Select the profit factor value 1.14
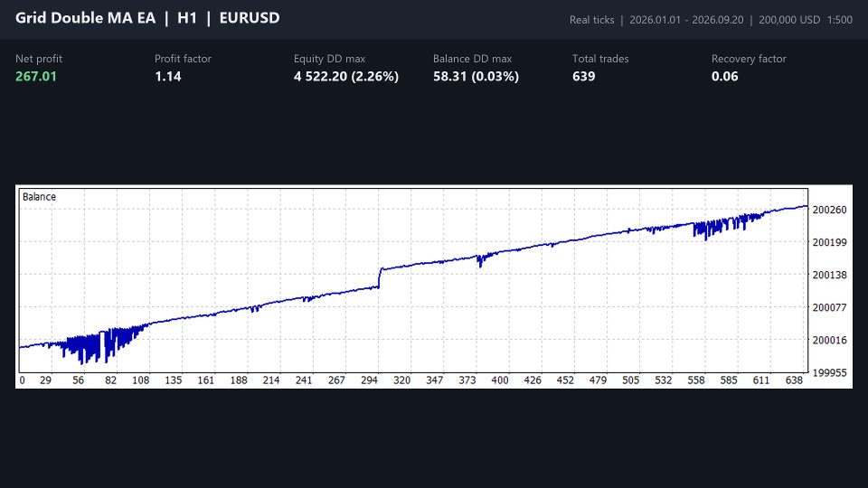Screen dimensions: 868x488 [x=168, y=76]
